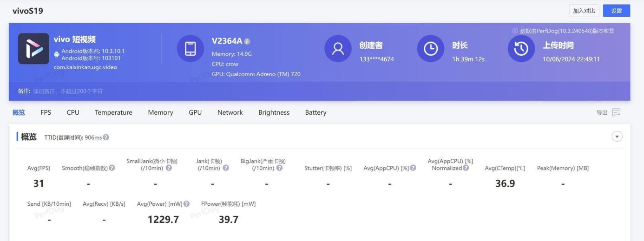Click the vivo short video app icon
This screenshot has width=644, height=241.
[x=33, y=48]
